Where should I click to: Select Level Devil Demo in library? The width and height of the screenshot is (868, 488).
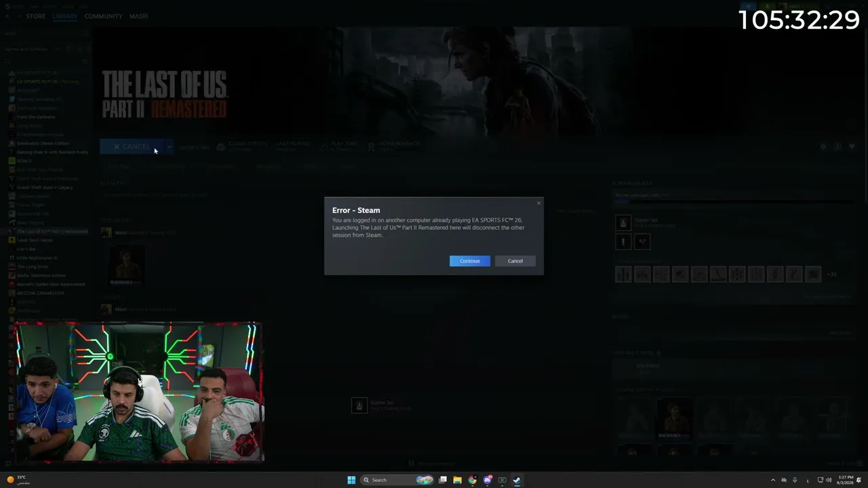(x=47, y=240)
